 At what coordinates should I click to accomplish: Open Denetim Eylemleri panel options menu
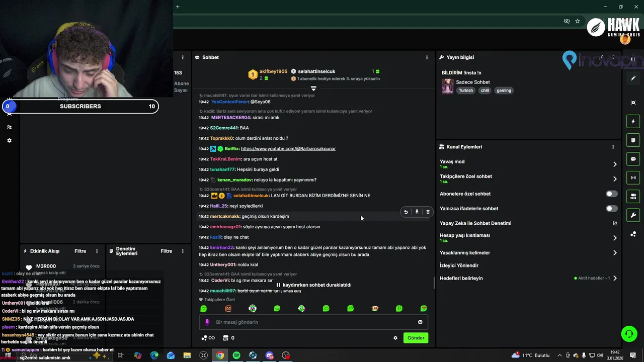(183, 251)
